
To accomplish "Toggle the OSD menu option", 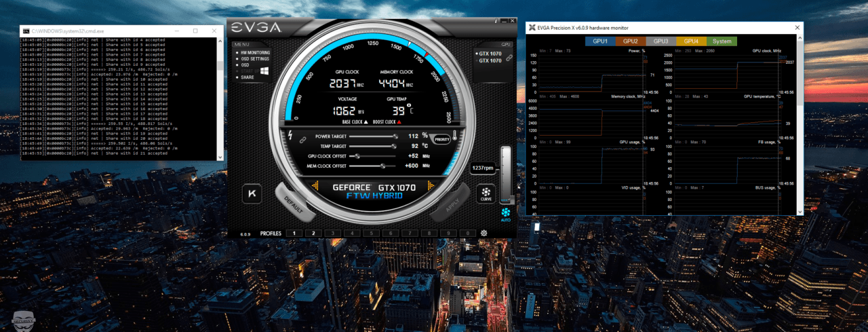I will 244,64.
